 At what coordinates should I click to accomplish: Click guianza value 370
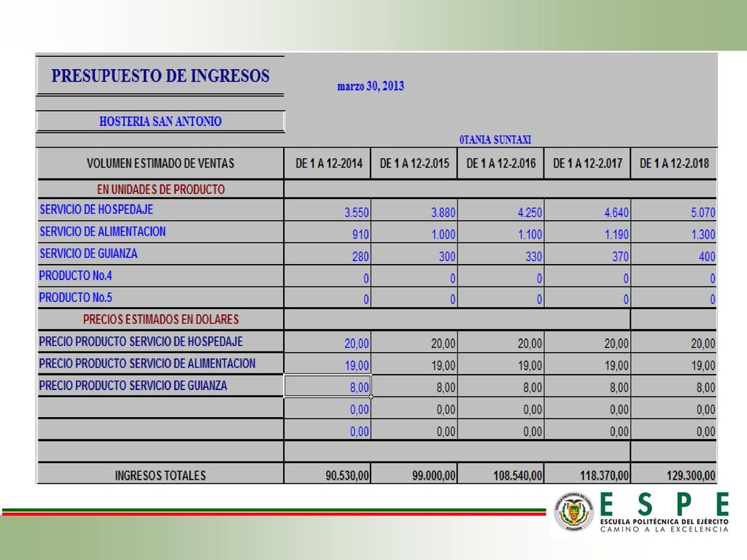(x=621, y=257)
